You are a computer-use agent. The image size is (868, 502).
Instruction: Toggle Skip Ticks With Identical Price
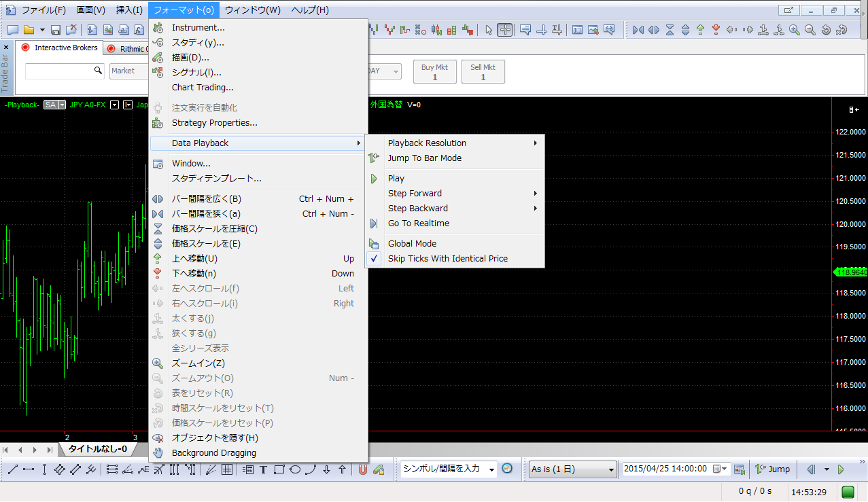447,259
